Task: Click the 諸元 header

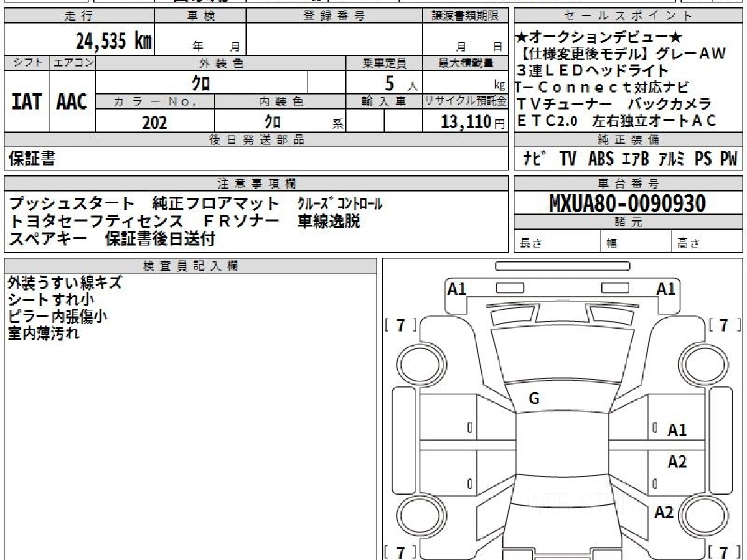Action: (x=629, y=222)
